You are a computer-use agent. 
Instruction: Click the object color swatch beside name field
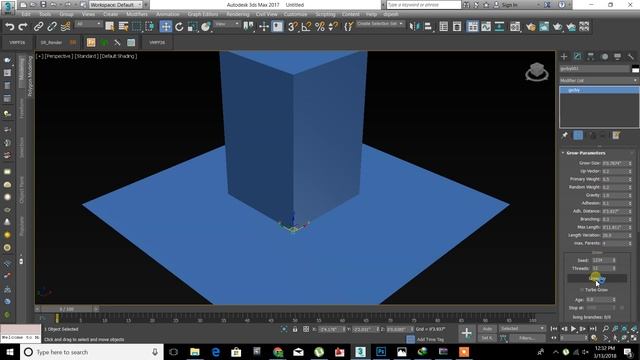tap(635, 69)
